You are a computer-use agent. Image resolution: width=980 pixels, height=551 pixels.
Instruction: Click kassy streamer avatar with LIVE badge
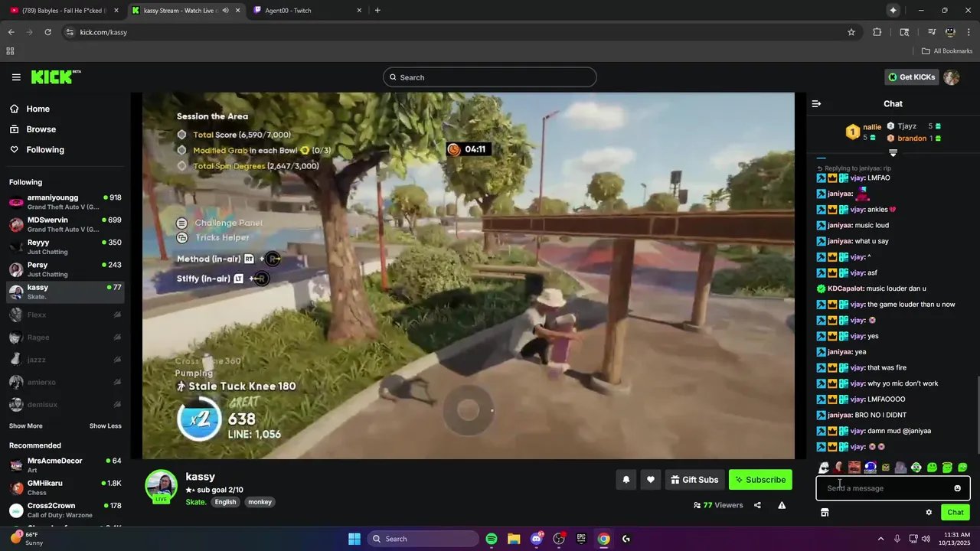162,486
